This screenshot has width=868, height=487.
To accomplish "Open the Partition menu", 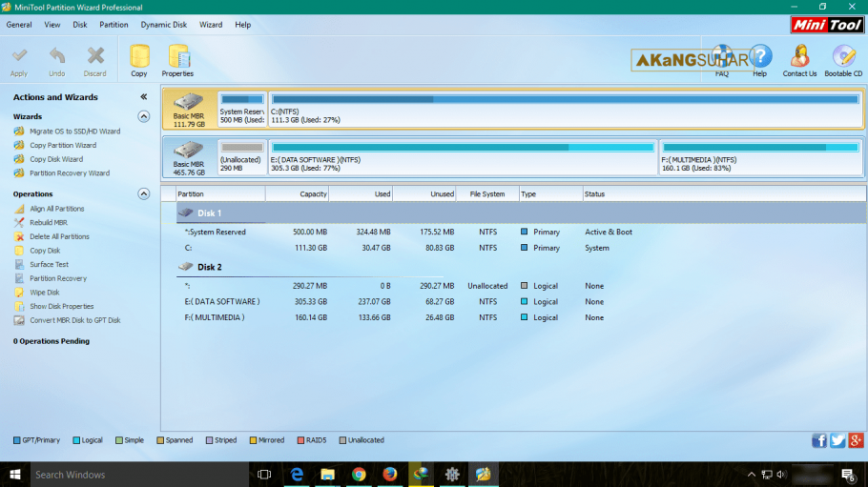I will tap(114, 25).
